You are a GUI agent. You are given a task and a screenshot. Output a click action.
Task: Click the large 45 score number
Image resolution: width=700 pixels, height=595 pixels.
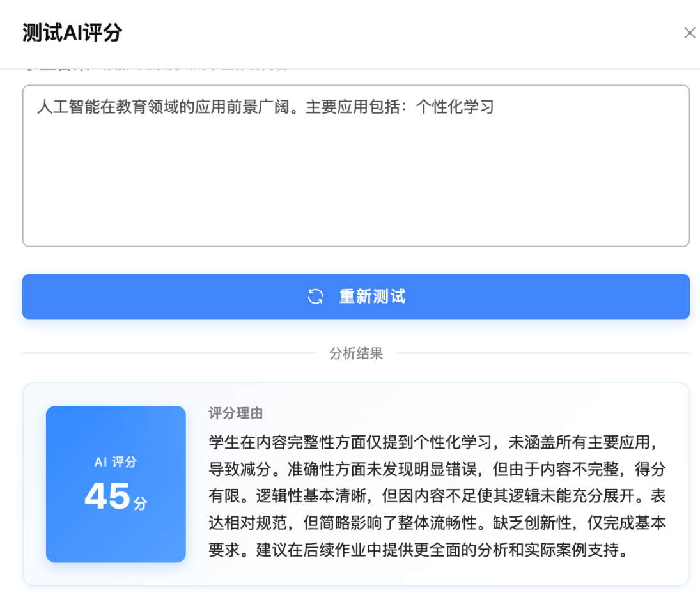(x=107, y=496)
